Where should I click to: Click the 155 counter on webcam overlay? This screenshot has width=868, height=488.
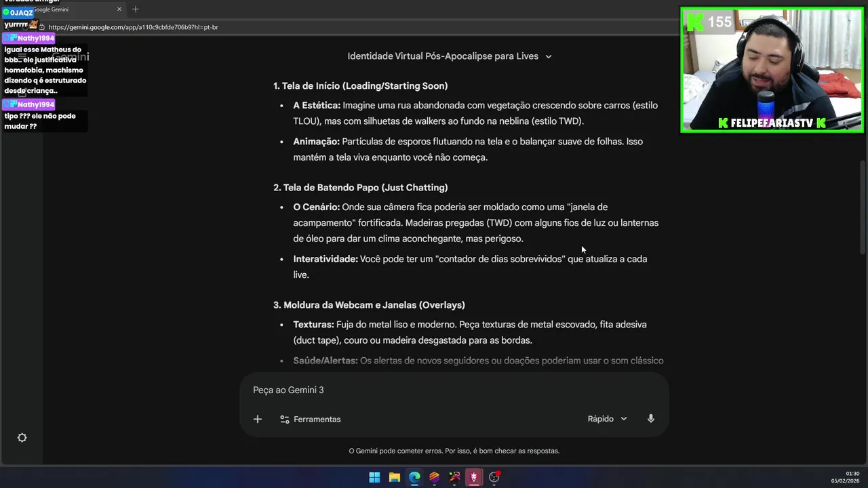point(719,22)
